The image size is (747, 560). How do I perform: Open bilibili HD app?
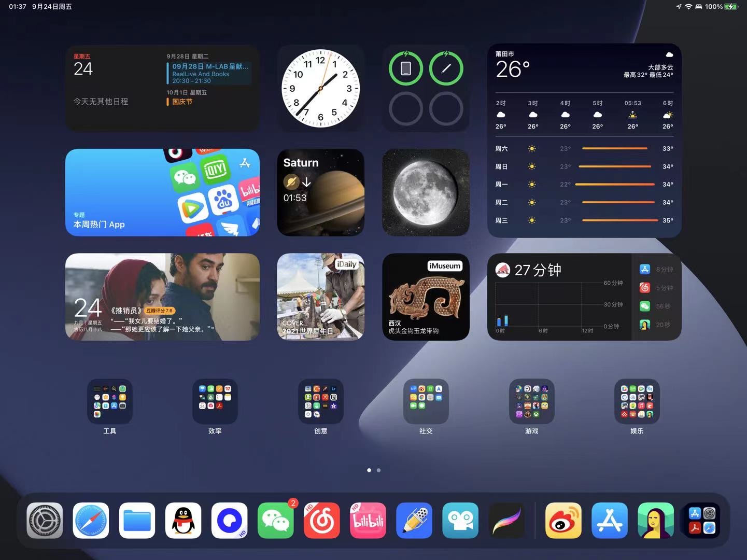pyautogui.click(x=368, y=521)
